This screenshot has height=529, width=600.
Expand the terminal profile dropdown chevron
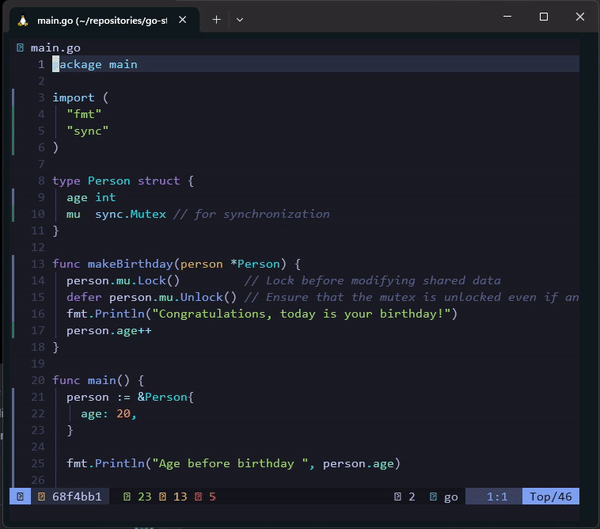pos(240,19)
